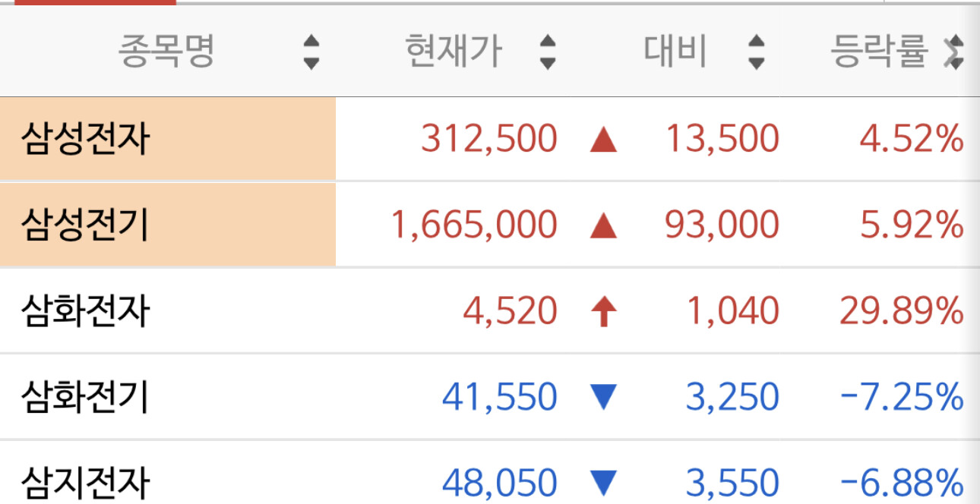Viewport: 980px width, 504px height.
Task: Click blue down triangle for 삼화전기
Action: tap(603, 397)
